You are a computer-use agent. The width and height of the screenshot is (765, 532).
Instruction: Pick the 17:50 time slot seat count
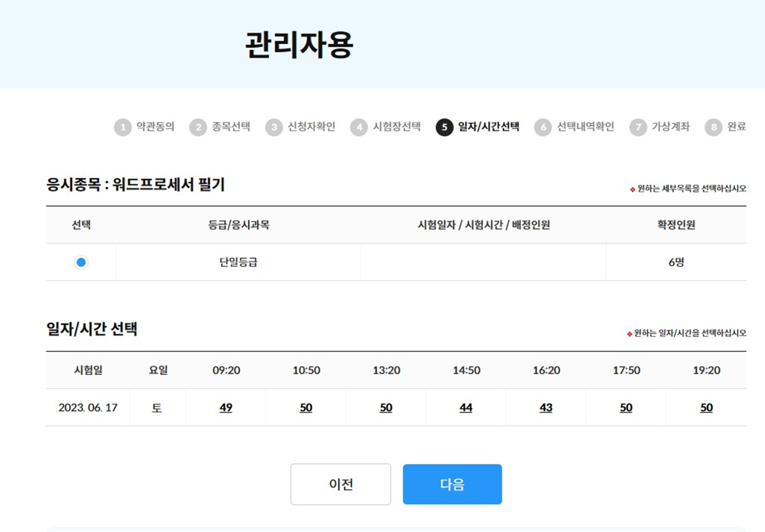(x=626, y=408)
